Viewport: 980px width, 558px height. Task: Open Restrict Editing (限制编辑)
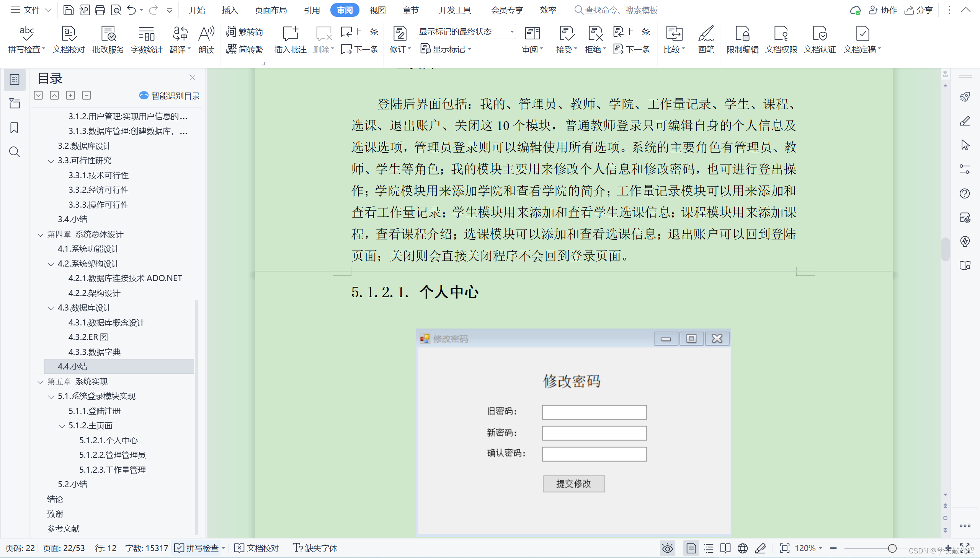(742, 39)
